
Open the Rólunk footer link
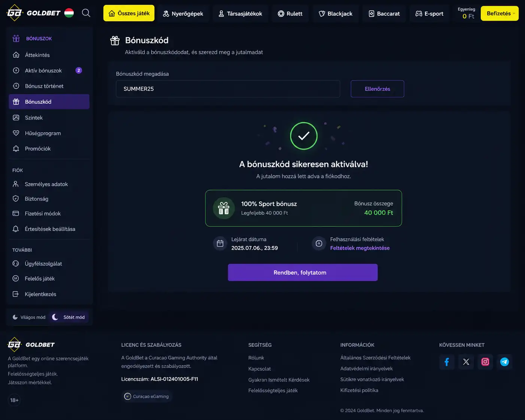pyautogui.click(x=256, y=358)
